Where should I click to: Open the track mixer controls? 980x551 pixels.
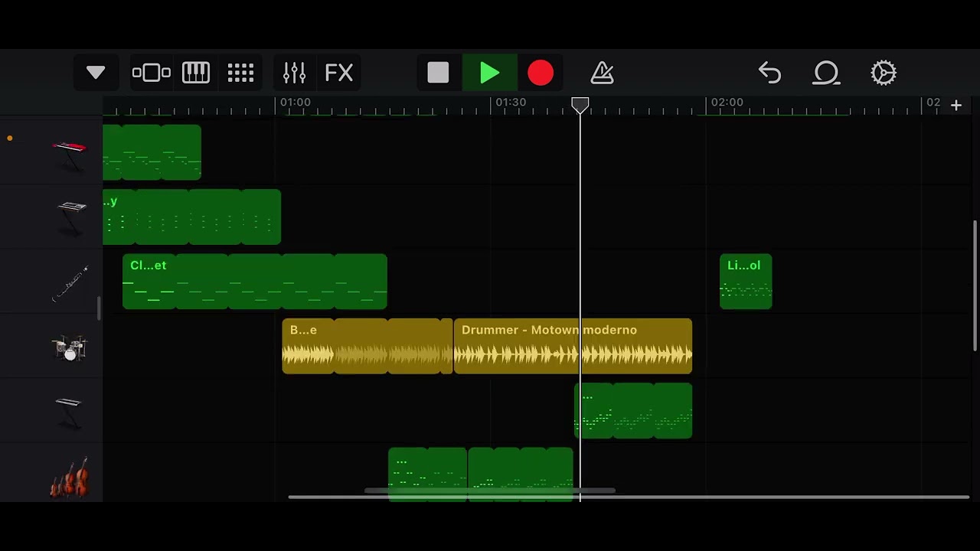click(x=294, y=73)
